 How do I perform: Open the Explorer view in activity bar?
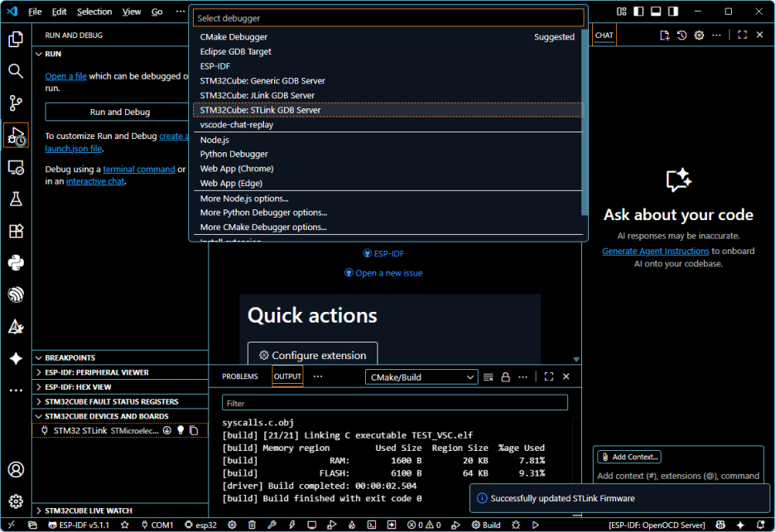click(x=16, y=39)
